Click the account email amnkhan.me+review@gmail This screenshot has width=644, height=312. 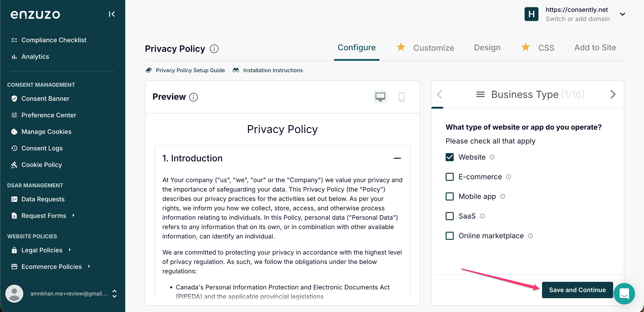tap(69, 293)
